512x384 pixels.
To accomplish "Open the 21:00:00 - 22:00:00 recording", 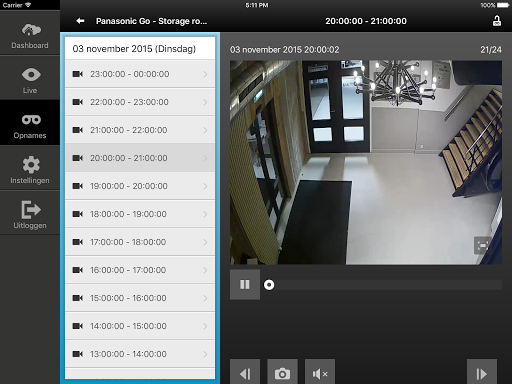I will (140, 130).
